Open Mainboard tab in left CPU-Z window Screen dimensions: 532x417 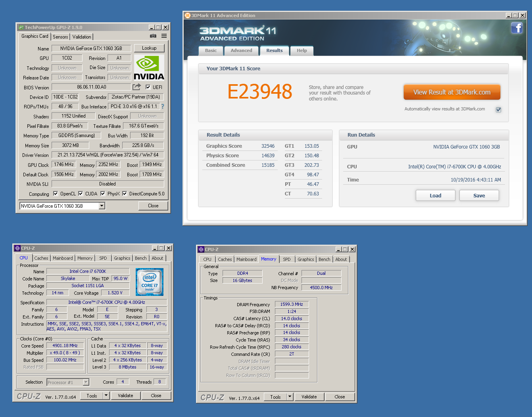(x=63, y=258)
